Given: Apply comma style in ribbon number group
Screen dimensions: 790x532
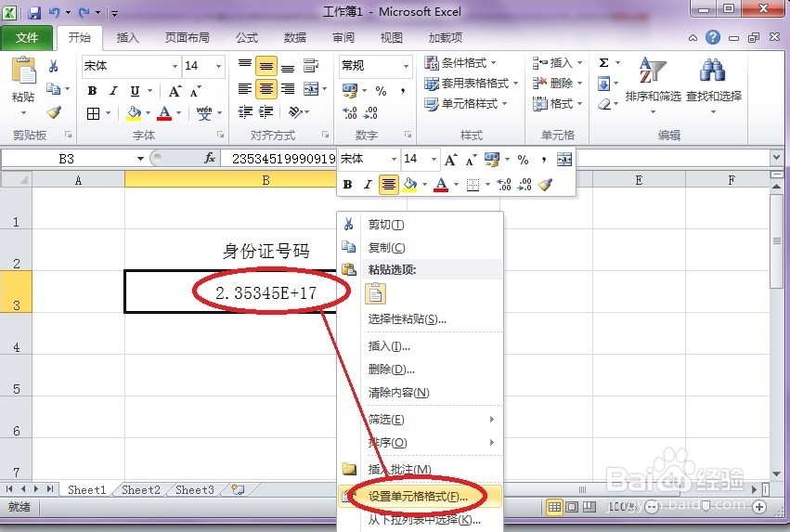Looking at the screenshot, I should [403, 91].
